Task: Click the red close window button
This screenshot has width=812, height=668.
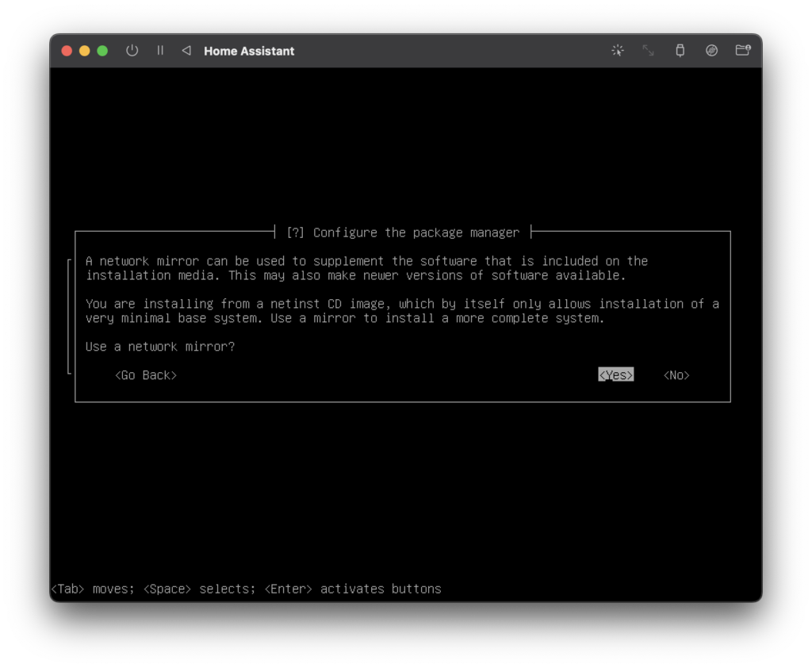Action: pos(67,51)
